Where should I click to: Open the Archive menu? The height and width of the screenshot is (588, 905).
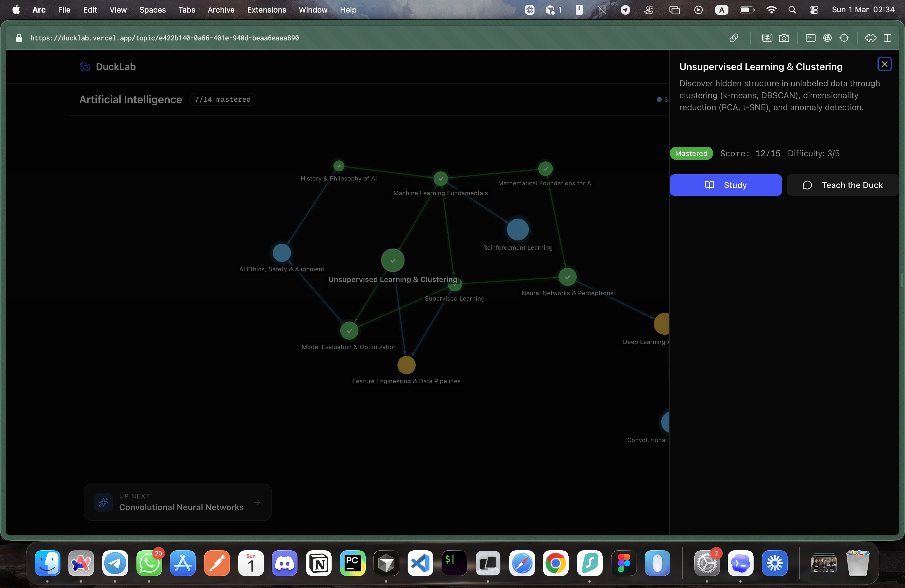[221, 10]
